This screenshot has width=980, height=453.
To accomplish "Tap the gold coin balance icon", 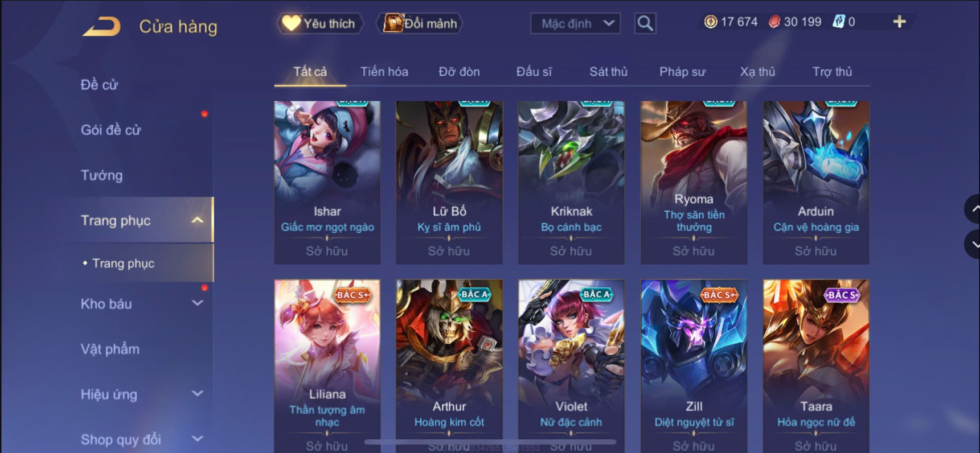I will coord(710,22).
